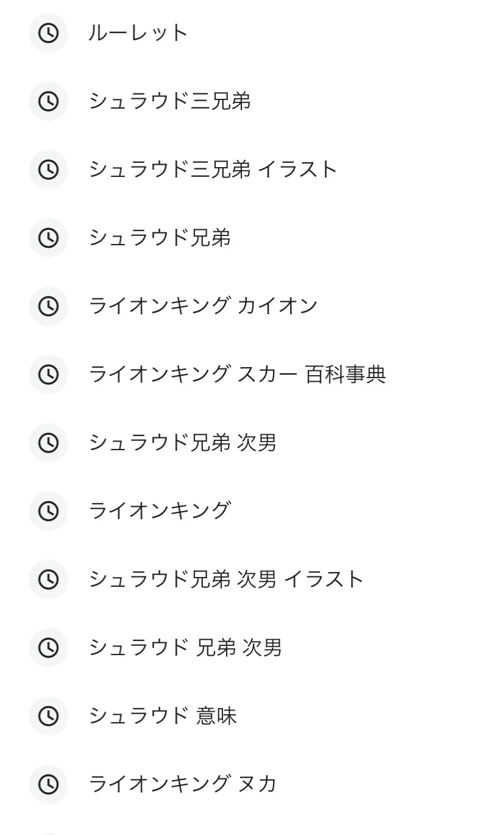
Task: Open the シュラウド兄弟 次男 イラスト suggestion
Action: point(226,579)
